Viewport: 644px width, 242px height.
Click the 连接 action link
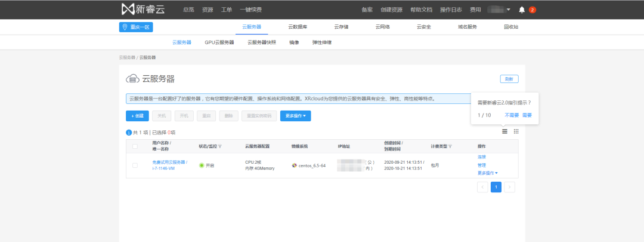[482, 157]
